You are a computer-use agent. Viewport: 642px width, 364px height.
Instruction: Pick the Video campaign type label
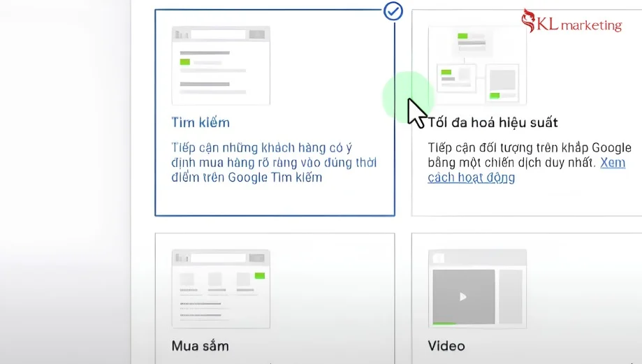tap(446, 346)
